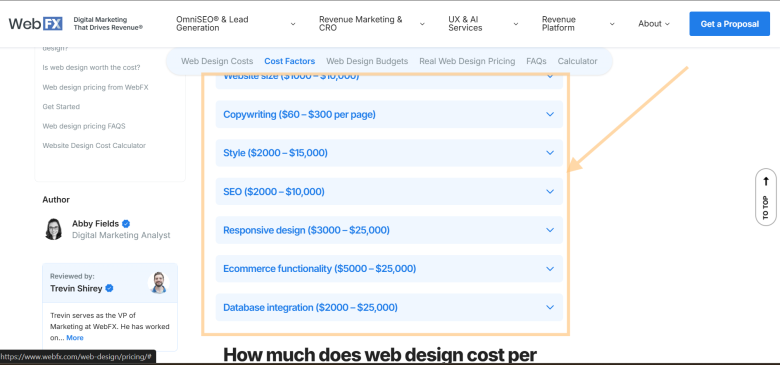Image resolution: width=780 pixels, height=365 pixels.
Task: Click Responsive design ($3000 – $25,000) heading
Action: (306, 230)
